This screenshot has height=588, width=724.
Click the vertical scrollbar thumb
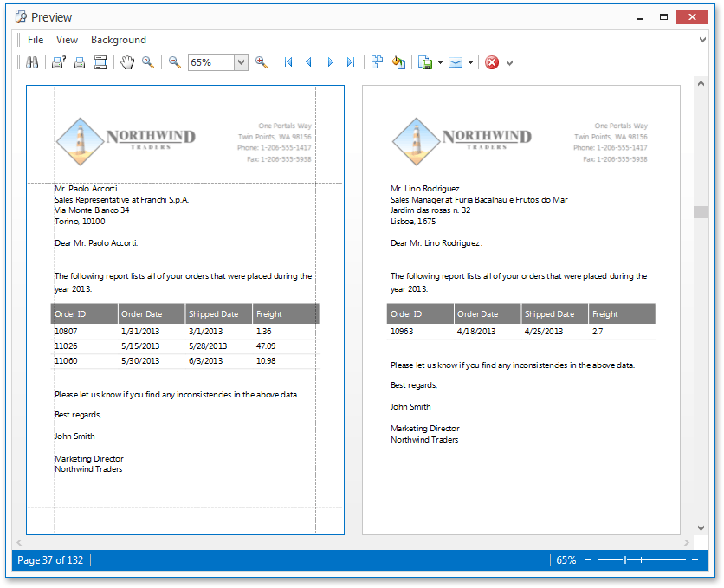coord(701,212)
